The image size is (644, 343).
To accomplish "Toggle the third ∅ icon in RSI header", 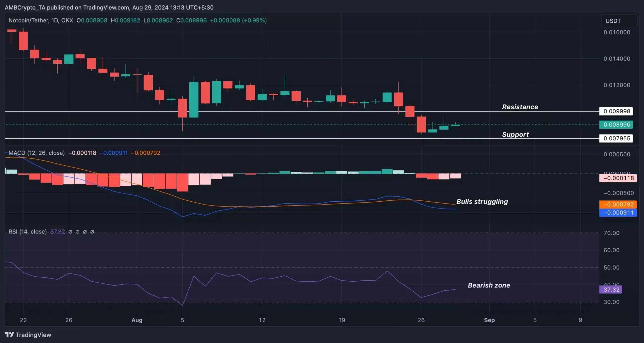I will [85, 232].
